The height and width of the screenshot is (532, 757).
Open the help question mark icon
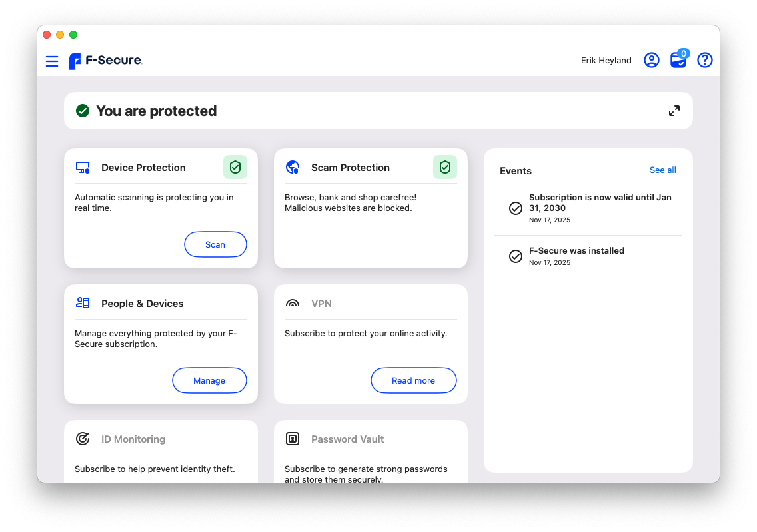tap(704, 60)
